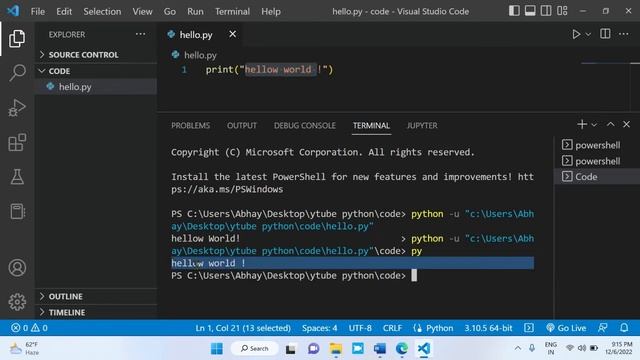Screen dimensions: 640x360
Task: Open the Extensions view
Action: pyautogui.click(x=17, y=142)
